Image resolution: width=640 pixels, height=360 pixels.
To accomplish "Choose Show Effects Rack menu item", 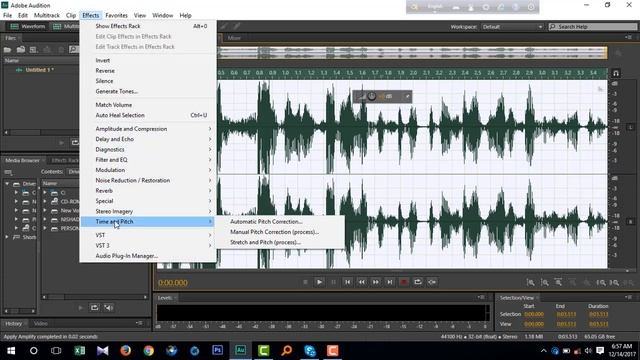I will point(148,26).
